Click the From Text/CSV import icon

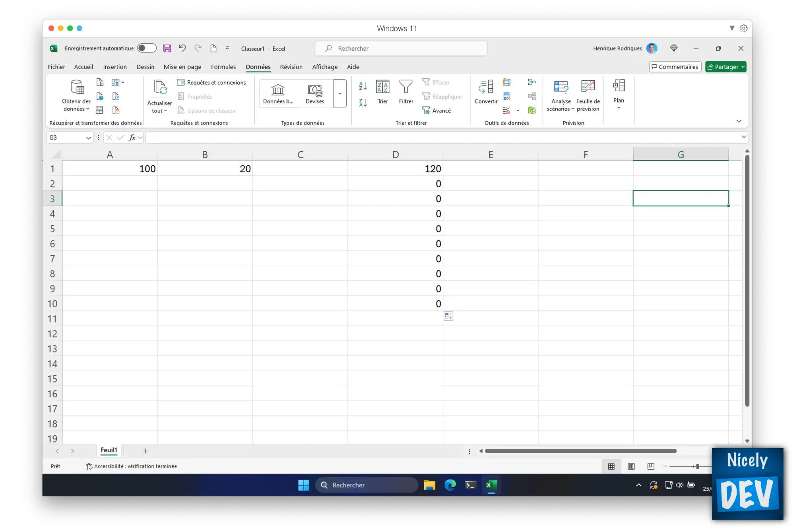coord(100,82)
